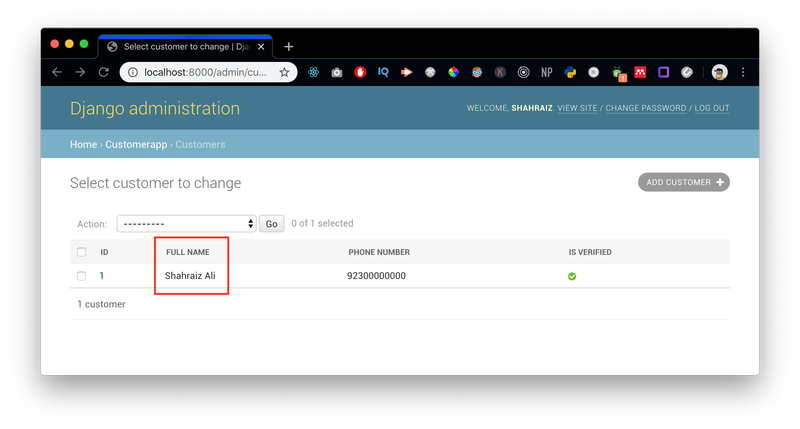This screenshot has width=800, height=429.
Task: Open the React DevTools extension icon
Action: (x=313, y=72)
